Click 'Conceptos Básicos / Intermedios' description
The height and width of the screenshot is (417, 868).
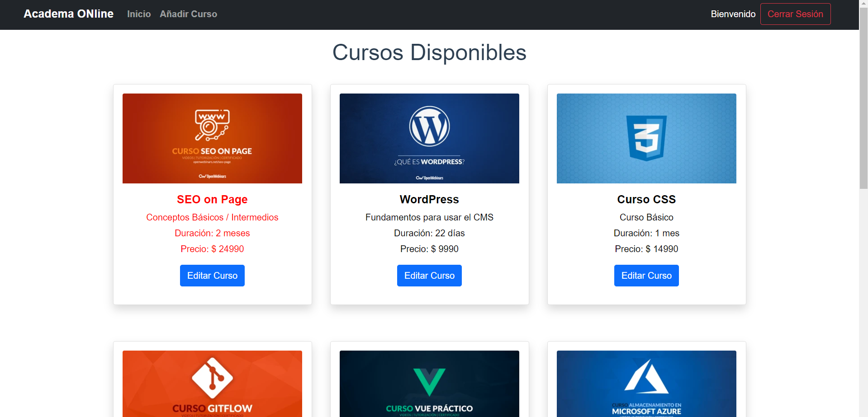[x=212, y=217]
